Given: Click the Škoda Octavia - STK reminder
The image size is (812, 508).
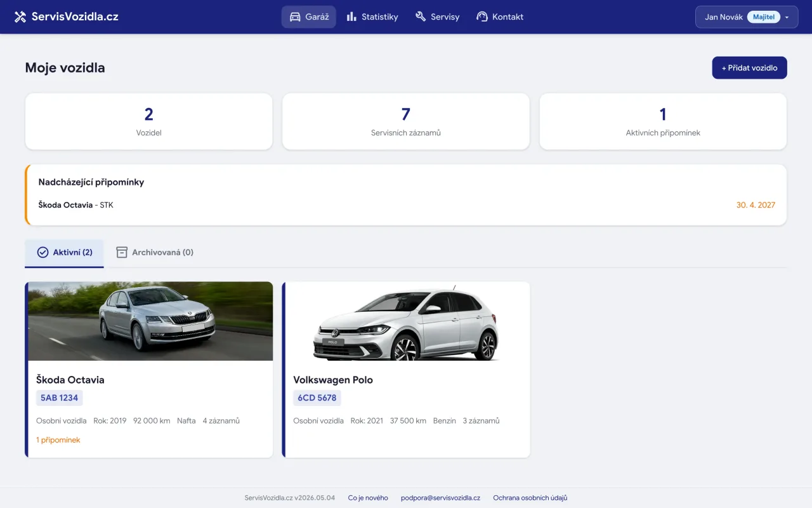Looking at the screenshot, I should [x=76, y=205].
